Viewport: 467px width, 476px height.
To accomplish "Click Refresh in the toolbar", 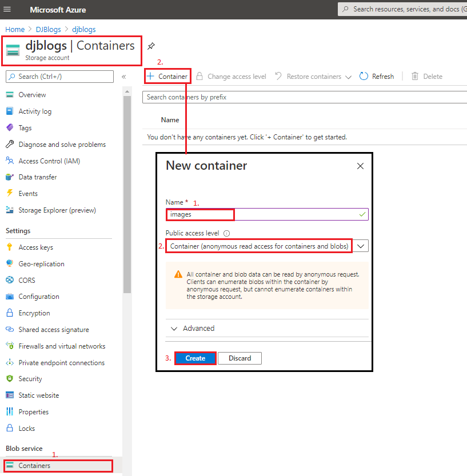I will [377, 77].
